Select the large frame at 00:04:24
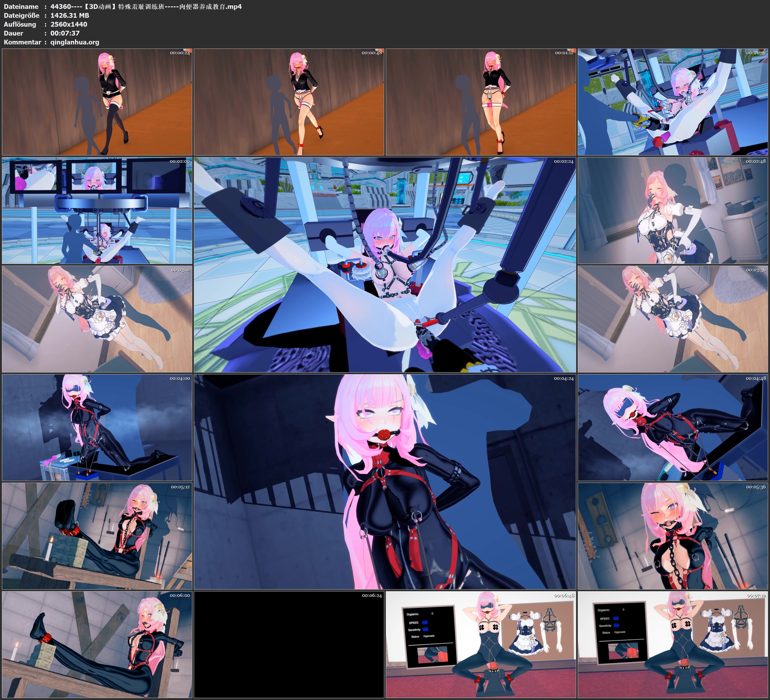 click(385, 482)
